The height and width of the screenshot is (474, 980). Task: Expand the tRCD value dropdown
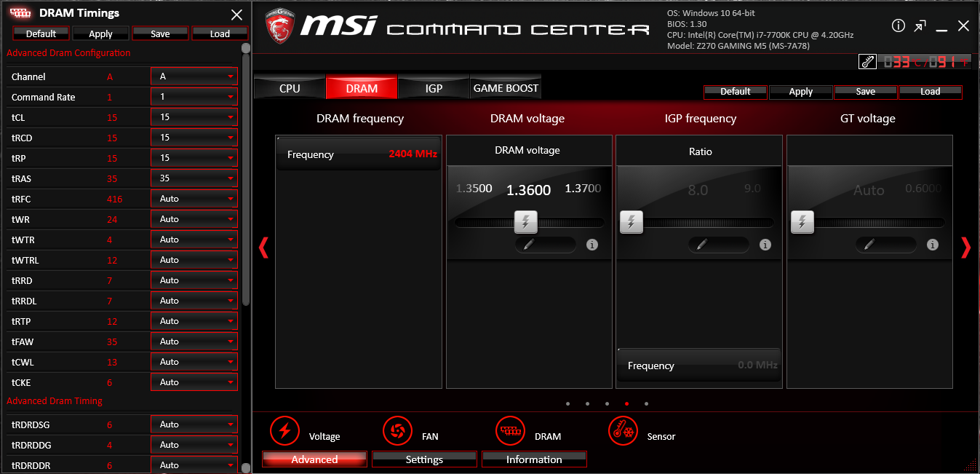194,138
